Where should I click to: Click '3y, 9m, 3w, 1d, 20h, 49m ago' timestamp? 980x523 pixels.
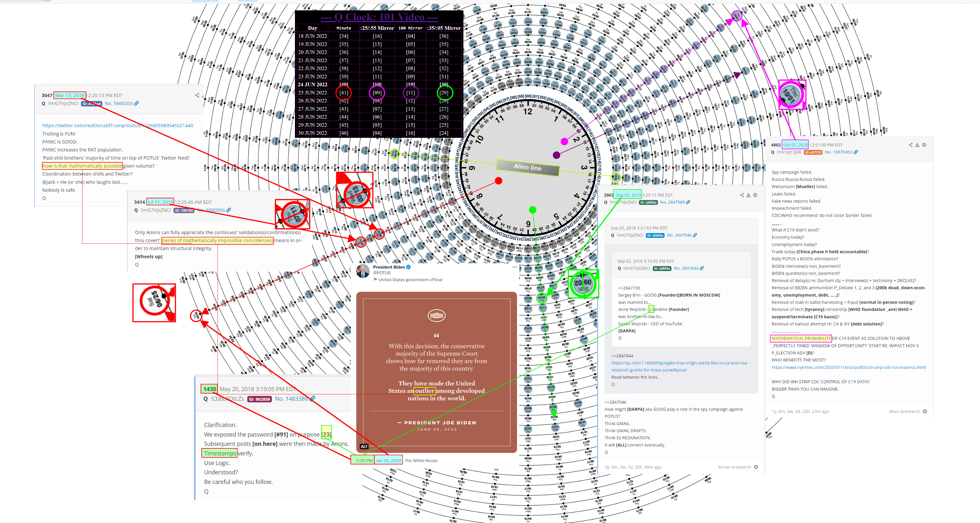click(x=633, y=467)
